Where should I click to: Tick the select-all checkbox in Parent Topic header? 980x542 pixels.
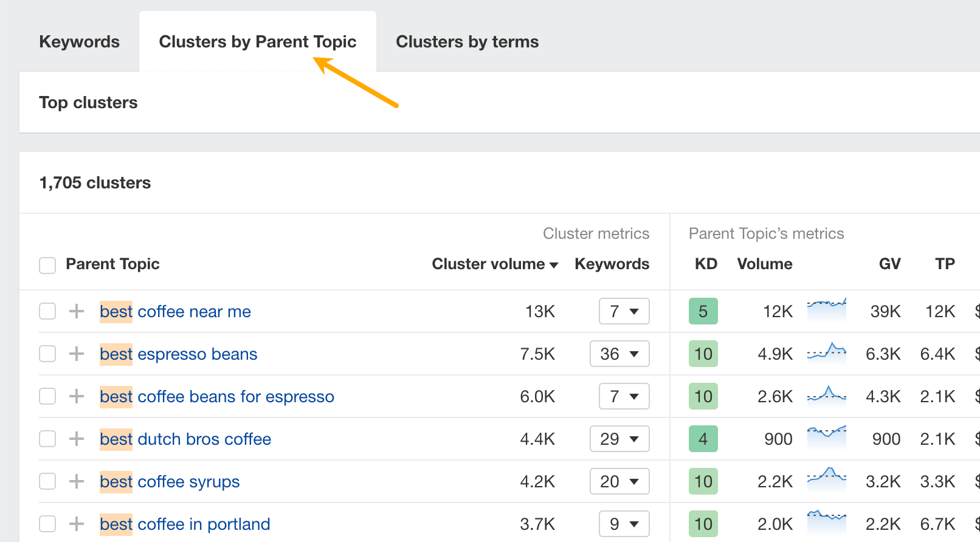(47, 265)
